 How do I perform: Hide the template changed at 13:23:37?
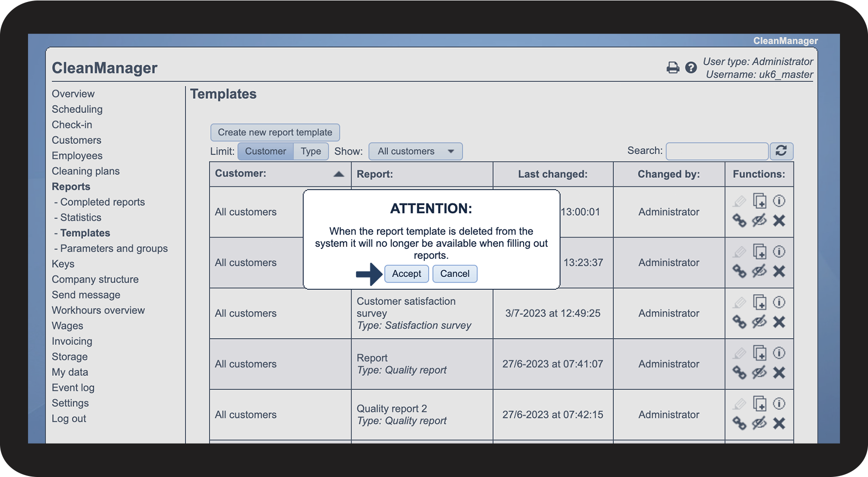759,271
